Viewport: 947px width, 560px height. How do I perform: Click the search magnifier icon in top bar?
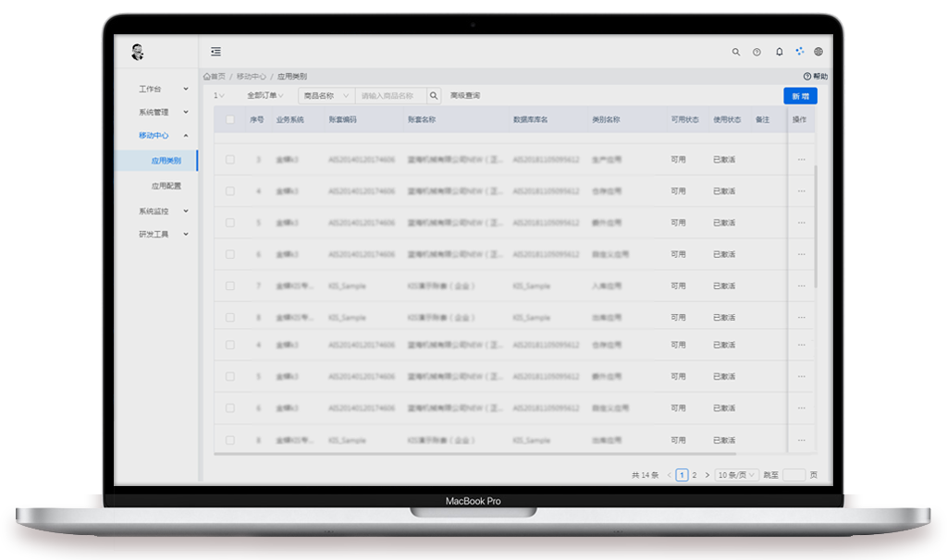coord(736,52)
